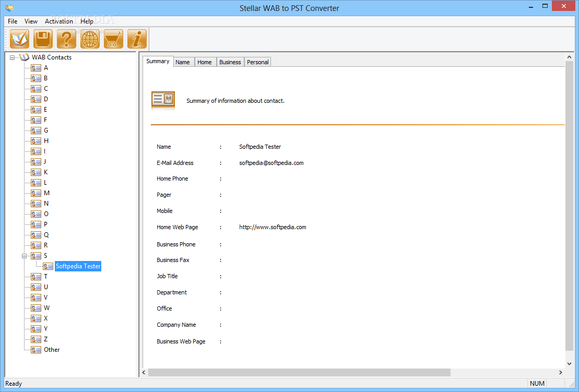Click the horizontal scrollbar right arrow
This screenshot has height=392, width=579.
click(x=561, y=373)
